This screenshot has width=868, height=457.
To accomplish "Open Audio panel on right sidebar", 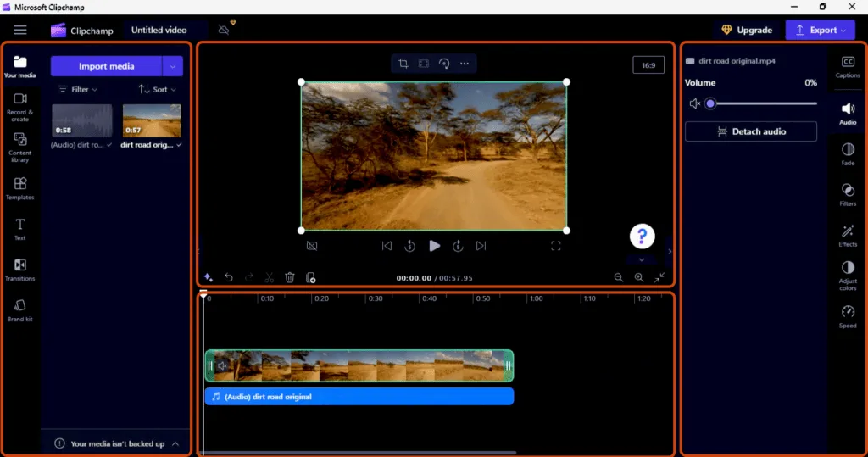I will pyautogui.click(x=848, y=114).
